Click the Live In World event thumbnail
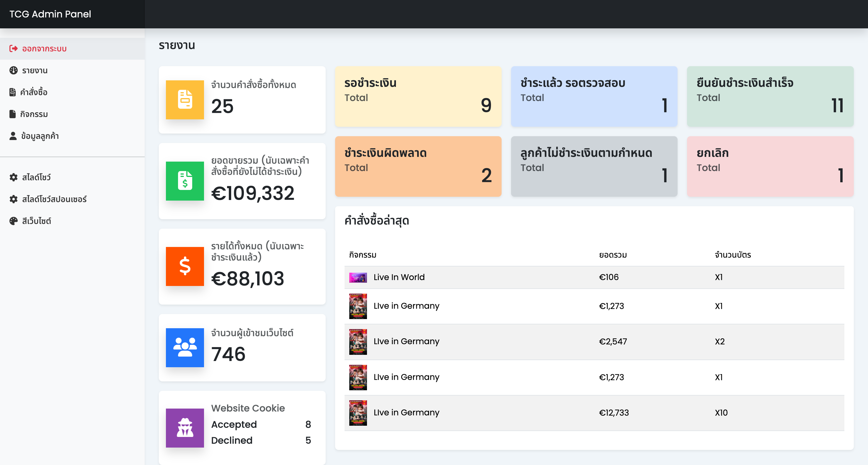868x465 pixels. coord(358,277)
